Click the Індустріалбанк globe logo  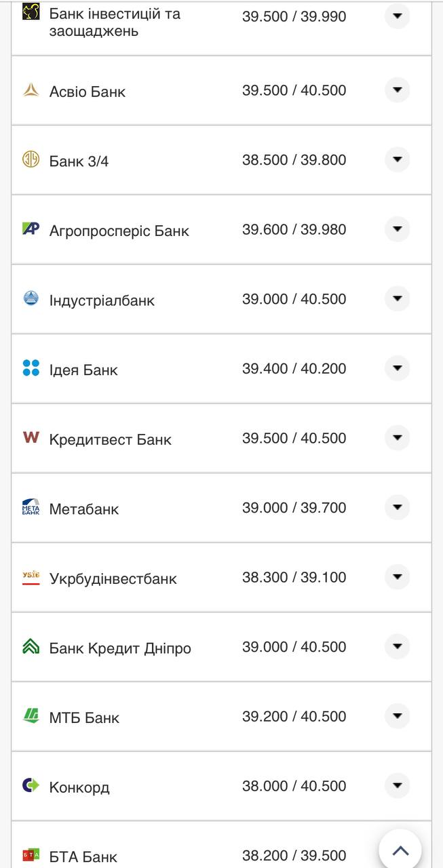[29, 298]
